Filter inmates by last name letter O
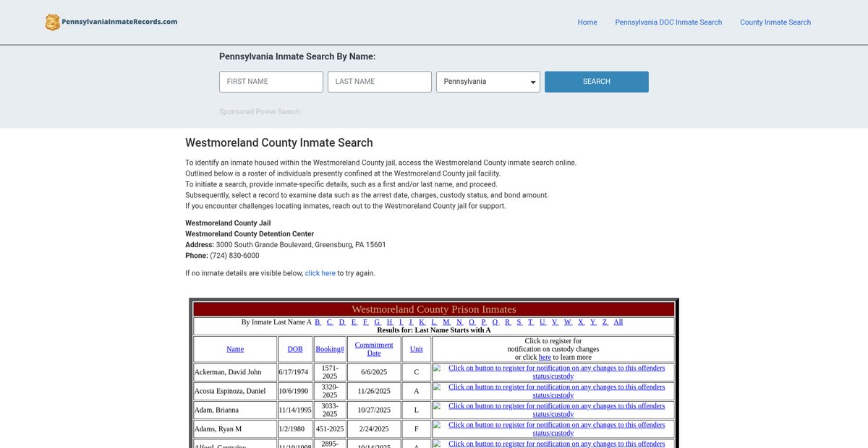 [472, 322]
